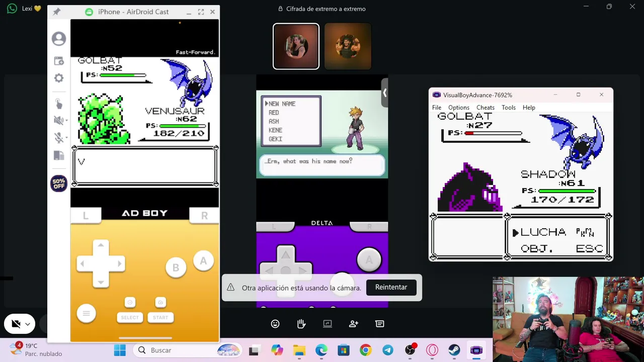Image resolution: width=644 pixels, height=362 pixels.
Task: Open File Explorer from the taskbar
Action: coord(299,350)
